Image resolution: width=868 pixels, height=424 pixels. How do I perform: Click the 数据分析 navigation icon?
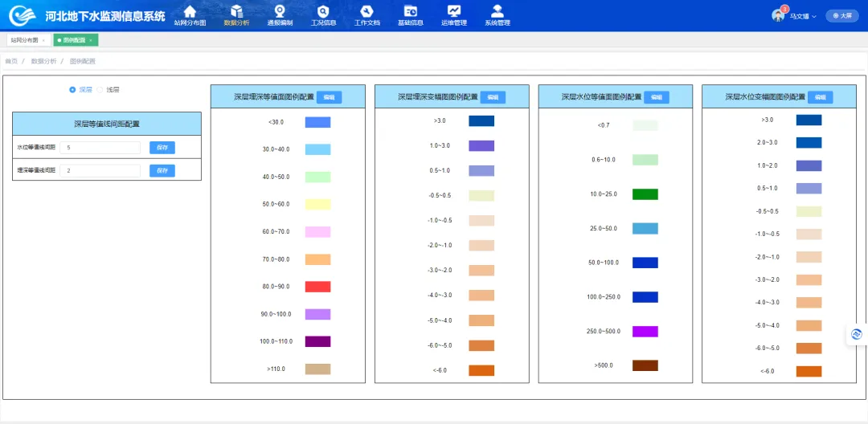tap(236, 11)
